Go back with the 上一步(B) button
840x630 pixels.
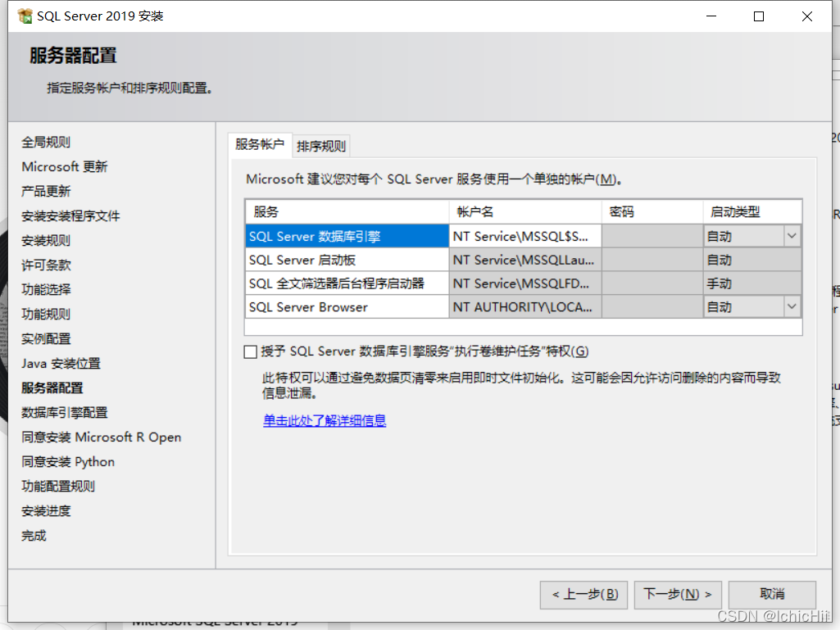tap(584, 595)
